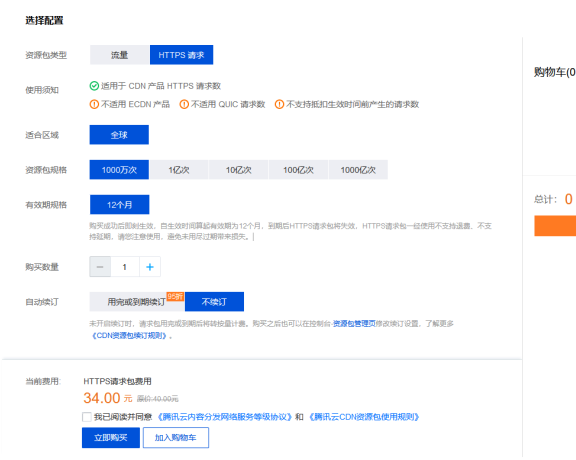
Task: Decrease purchase quantity with minus button
Action: 100,267
